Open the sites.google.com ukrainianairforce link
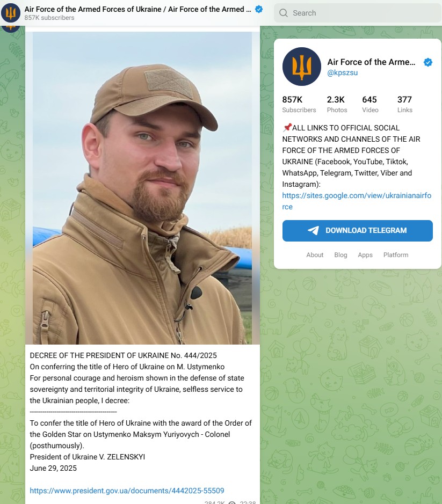The image size is (442, 504). pos(357,201)
